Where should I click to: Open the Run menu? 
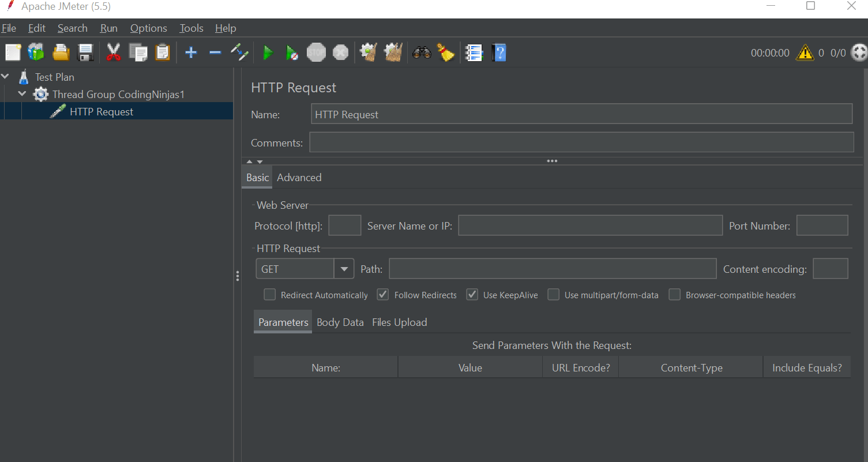(108, 28)
